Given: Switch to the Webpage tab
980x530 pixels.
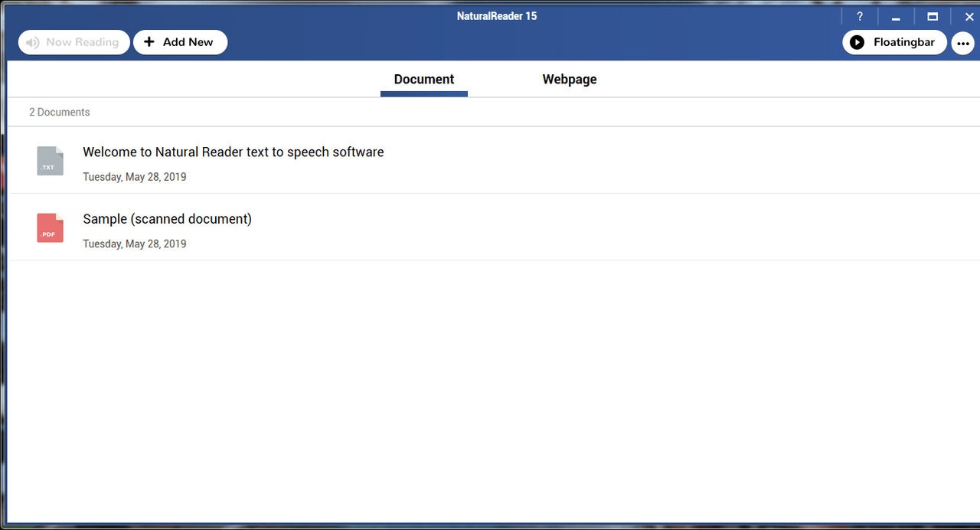Looking at the screenshot, I should coord(570,80).
